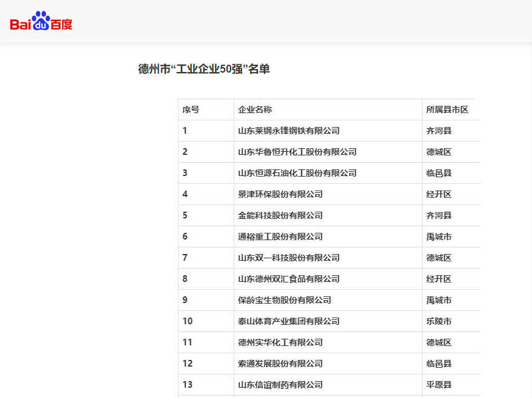This screenshot has height=398, width=532.
Task: Select 山东莱钢永锋钢铁有限公司 in the table
Action: tap(289, 131)
